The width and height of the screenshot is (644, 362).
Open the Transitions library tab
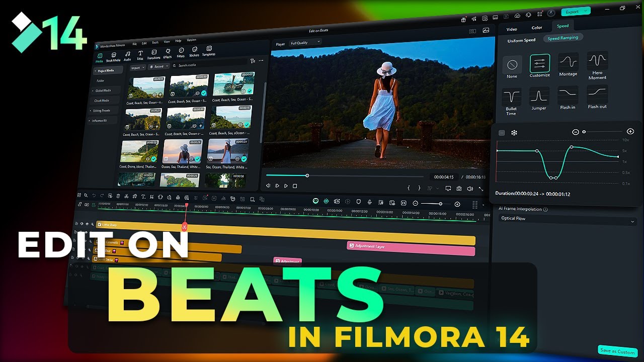pos(154,55)
